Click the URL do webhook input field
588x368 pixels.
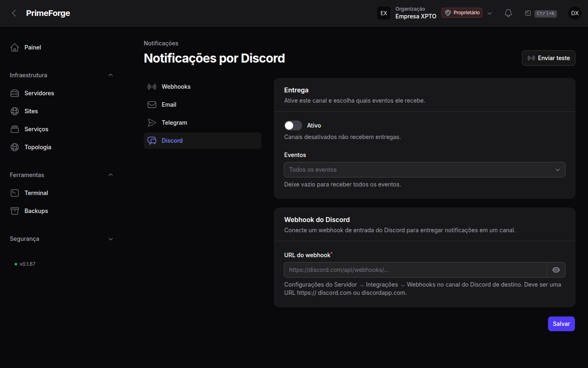(415, 270)
